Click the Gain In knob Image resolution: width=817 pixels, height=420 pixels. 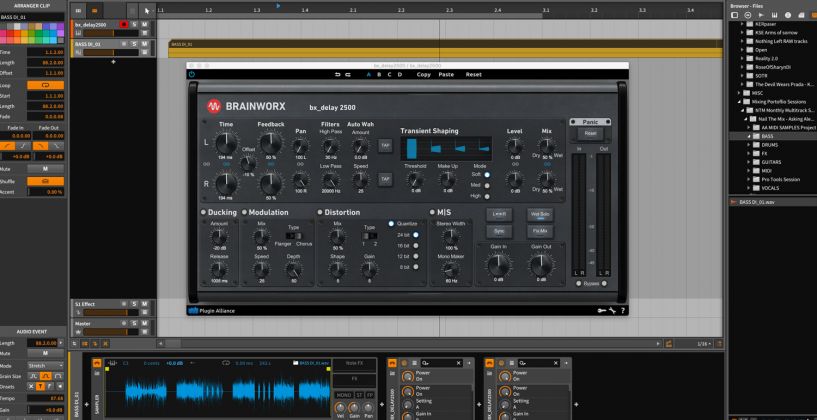499,265
